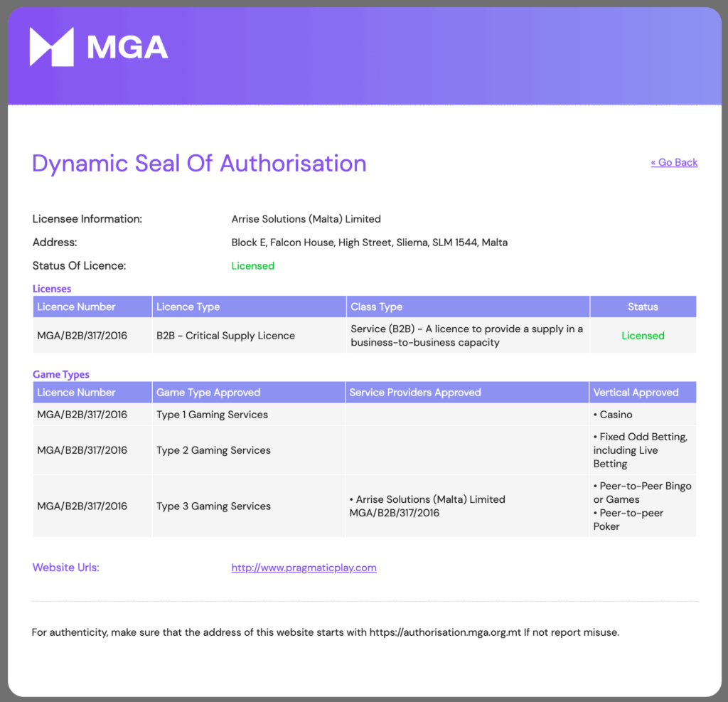Screen dimensions: 728x702
Task: Click the MGA wordmark text in header
Action: [x=127, y=47]
